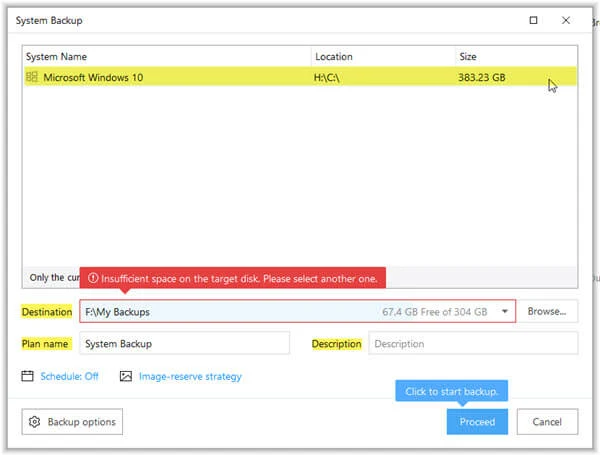Open Backup options
Screen dimensions: 600x455
(x=72, y=421)
